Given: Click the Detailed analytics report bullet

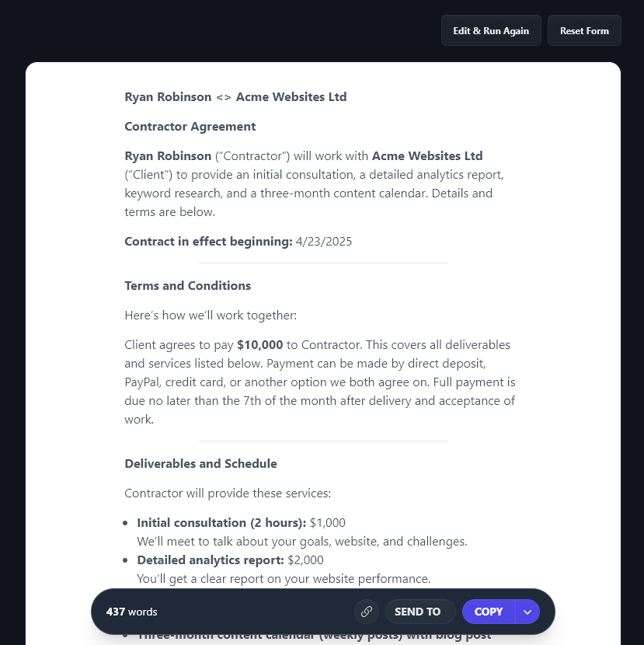Looking at the screenshot, I should (210, 560).
